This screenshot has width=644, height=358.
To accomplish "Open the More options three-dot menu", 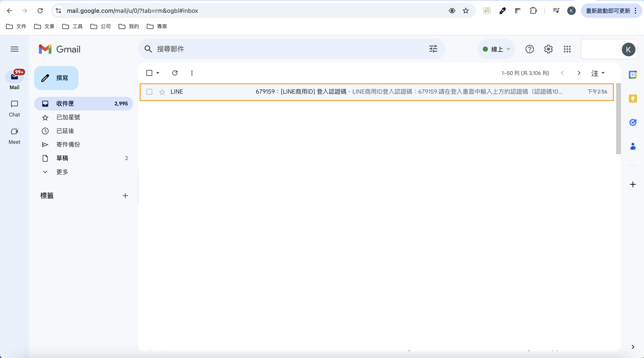I will 192,73.
